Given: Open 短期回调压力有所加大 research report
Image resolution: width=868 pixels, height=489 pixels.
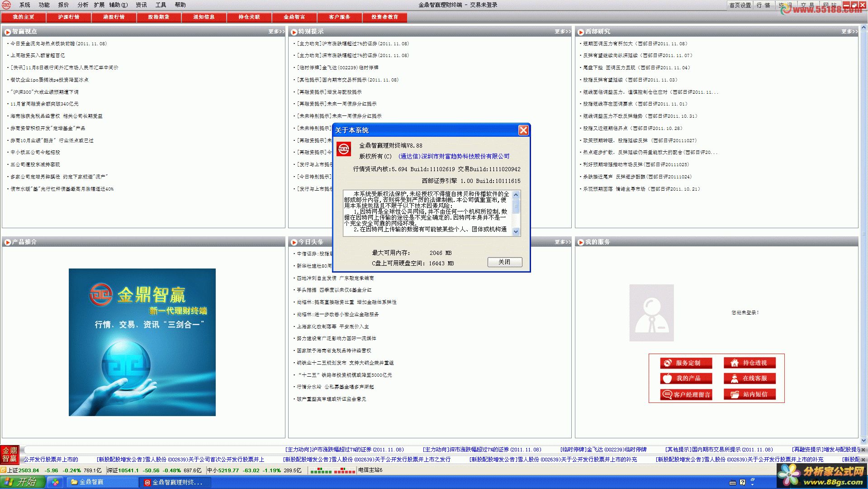Looking at the screenshot, I should 635,44.
